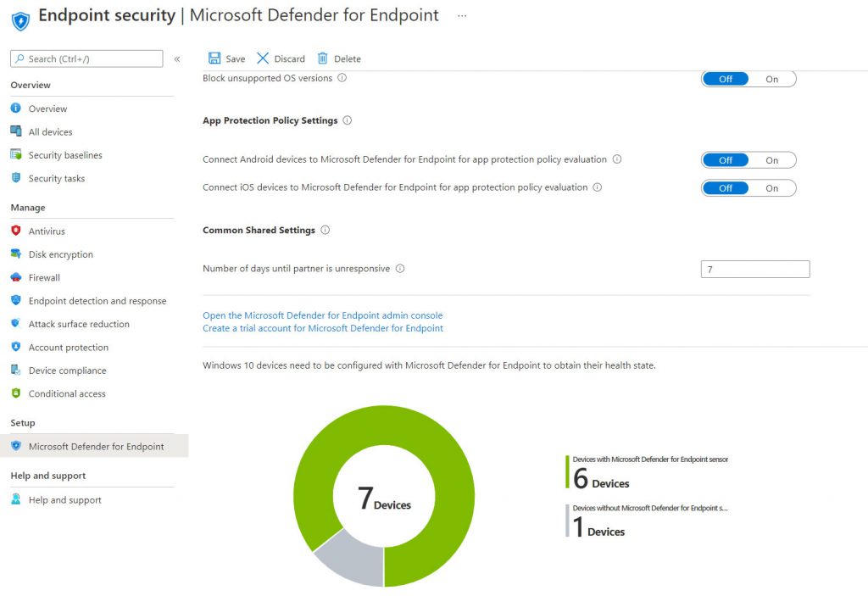This screenshot has width=868, height=596.
Task: Set Connect Android devices toggle to On
Action: point(771,160)
